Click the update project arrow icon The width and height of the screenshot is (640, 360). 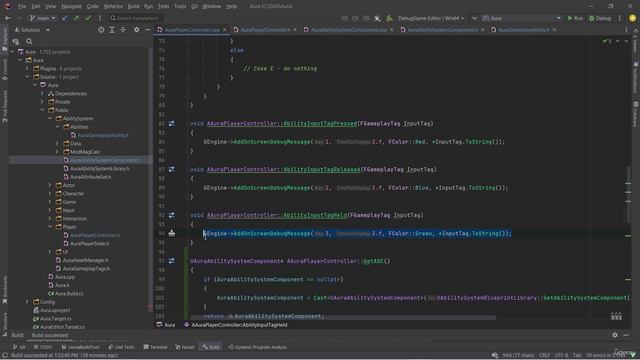pos(65,18)
